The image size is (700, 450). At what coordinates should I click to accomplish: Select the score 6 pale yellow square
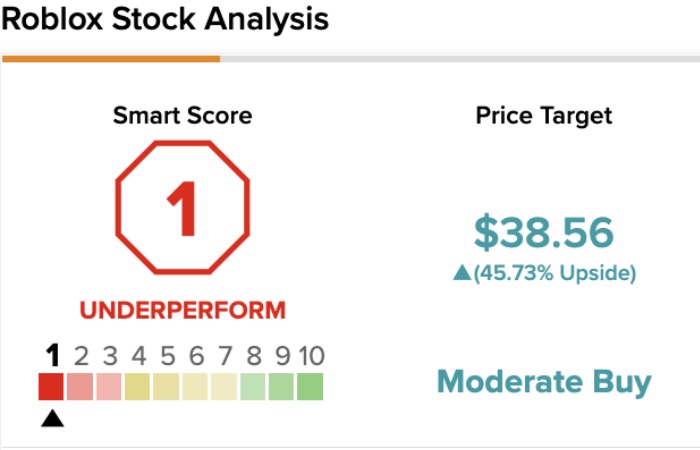pos(195,387)
